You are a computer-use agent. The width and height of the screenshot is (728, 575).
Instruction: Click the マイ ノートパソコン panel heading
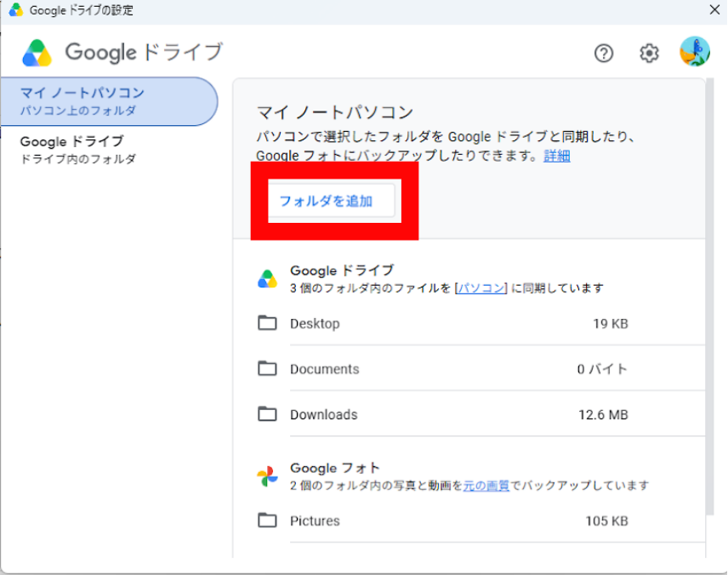click(335, 112)
